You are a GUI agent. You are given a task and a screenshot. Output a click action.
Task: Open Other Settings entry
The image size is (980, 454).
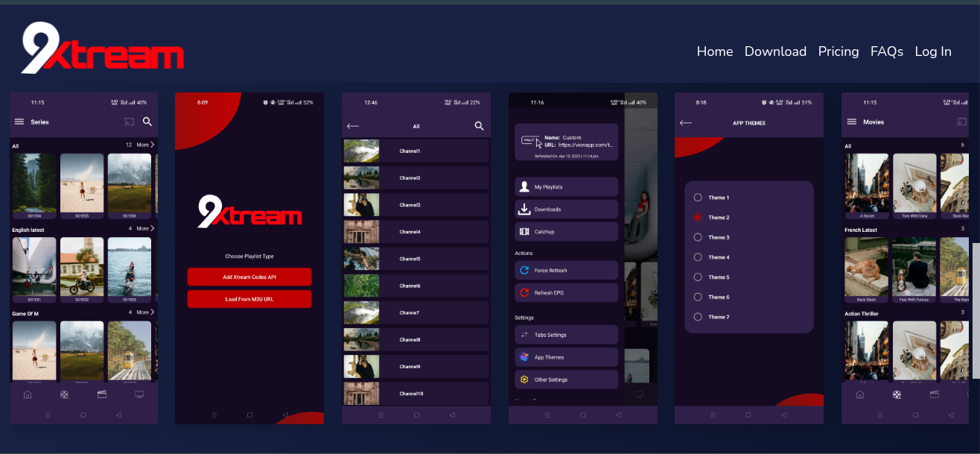566,379
